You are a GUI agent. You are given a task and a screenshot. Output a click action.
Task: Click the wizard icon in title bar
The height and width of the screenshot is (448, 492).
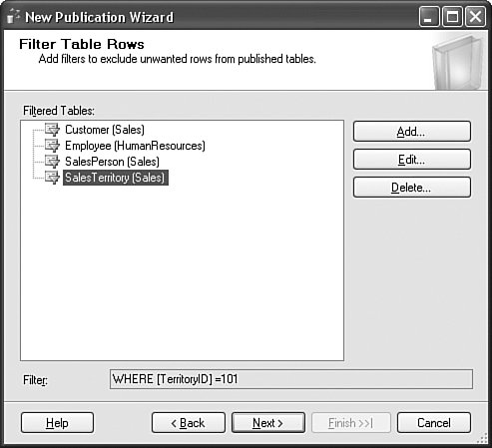click(x=14, y=17)
